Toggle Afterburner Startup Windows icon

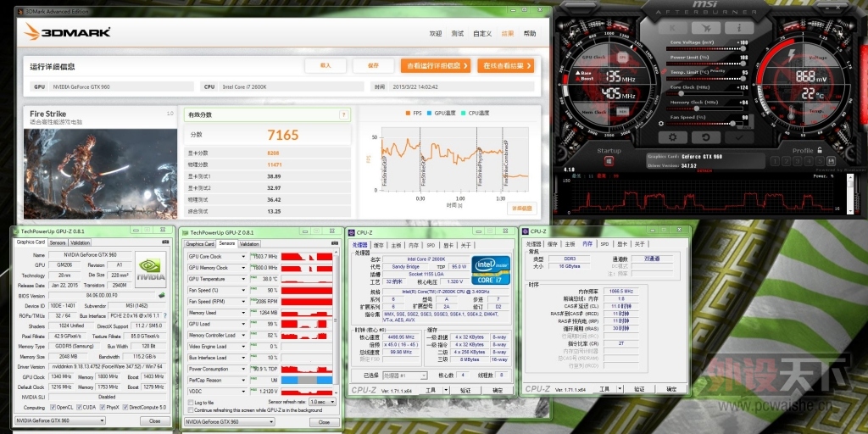coord(609,161)
